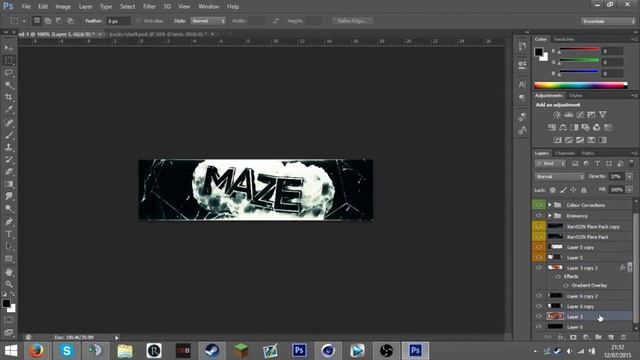Switch to the Styles tab
Viewport: 640px width, 360px height.
(x=576, y=96)
